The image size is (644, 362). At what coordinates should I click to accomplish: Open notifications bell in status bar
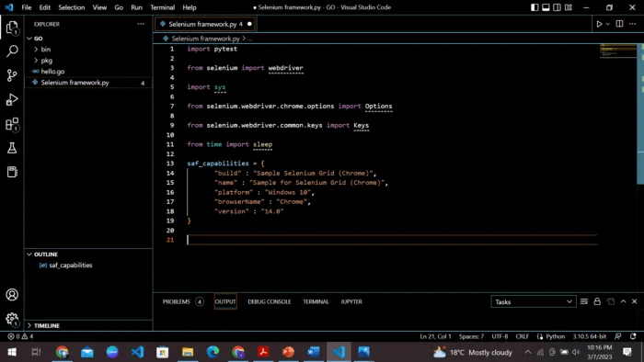click(633, 336)
